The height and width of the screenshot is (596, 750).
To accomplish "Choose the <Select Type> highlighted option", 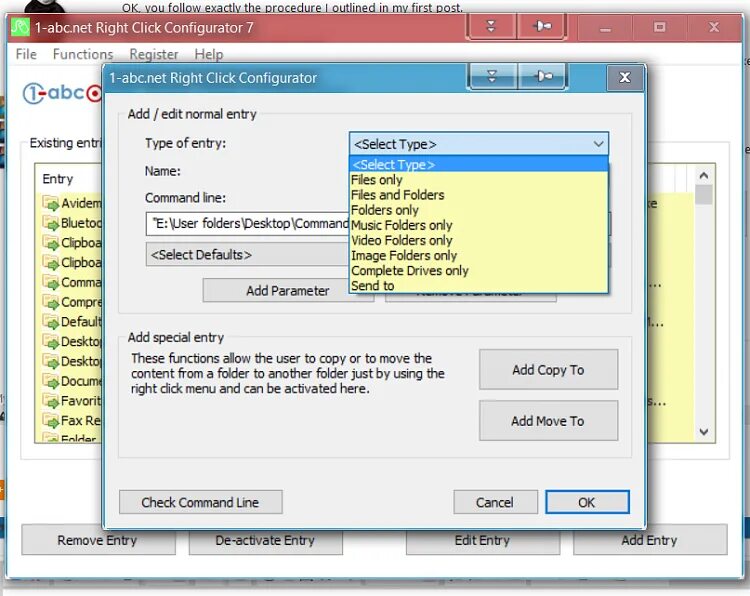I will pos(479,165).
